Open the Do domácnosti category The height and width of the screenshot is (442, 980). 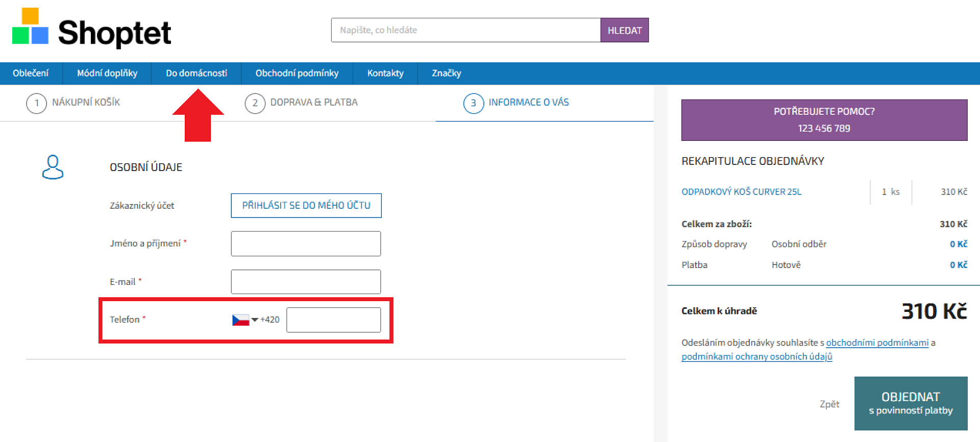[x=196, y=73]
